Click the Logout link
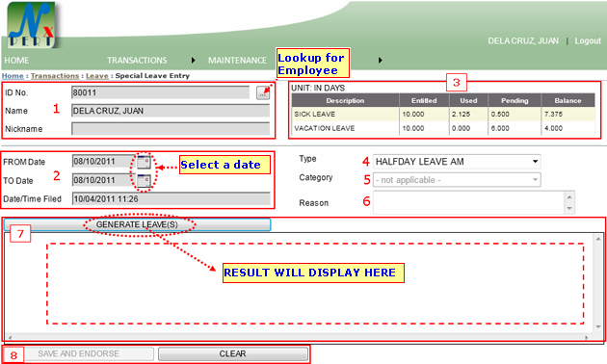Viewport: 607px width, 364px height. coord(588,40)
